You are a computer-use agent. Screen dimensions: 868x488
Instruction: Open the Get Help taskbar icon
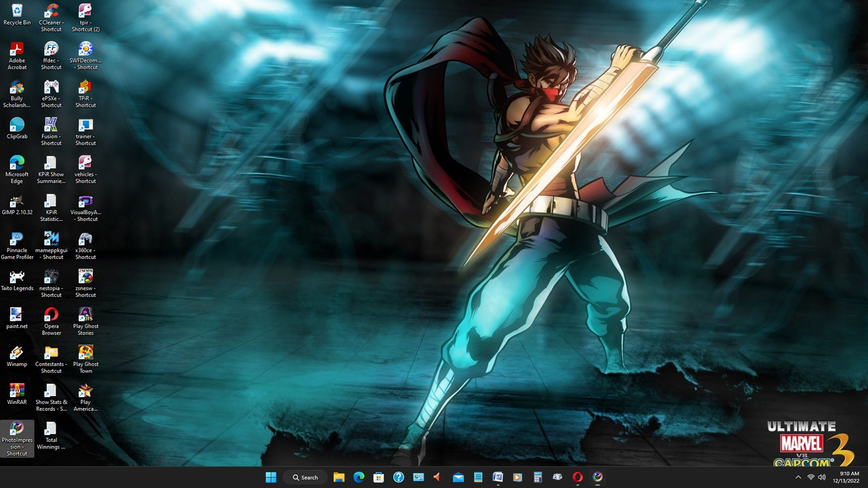(x=398, y=477)
